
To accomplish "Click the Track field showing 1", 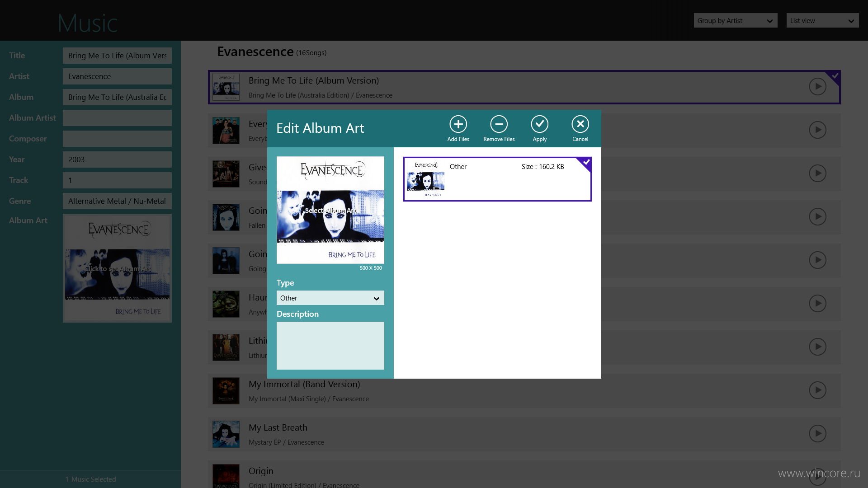I will click(x=117, y=180).
